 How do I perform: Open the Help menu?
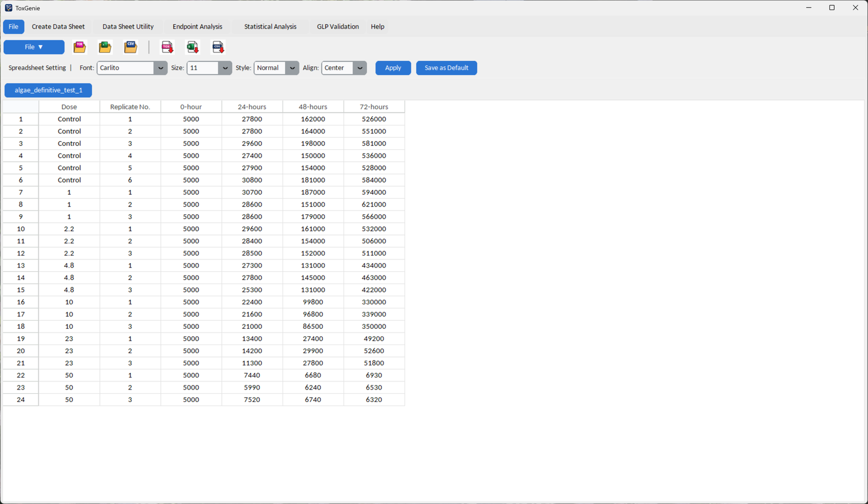378,27
